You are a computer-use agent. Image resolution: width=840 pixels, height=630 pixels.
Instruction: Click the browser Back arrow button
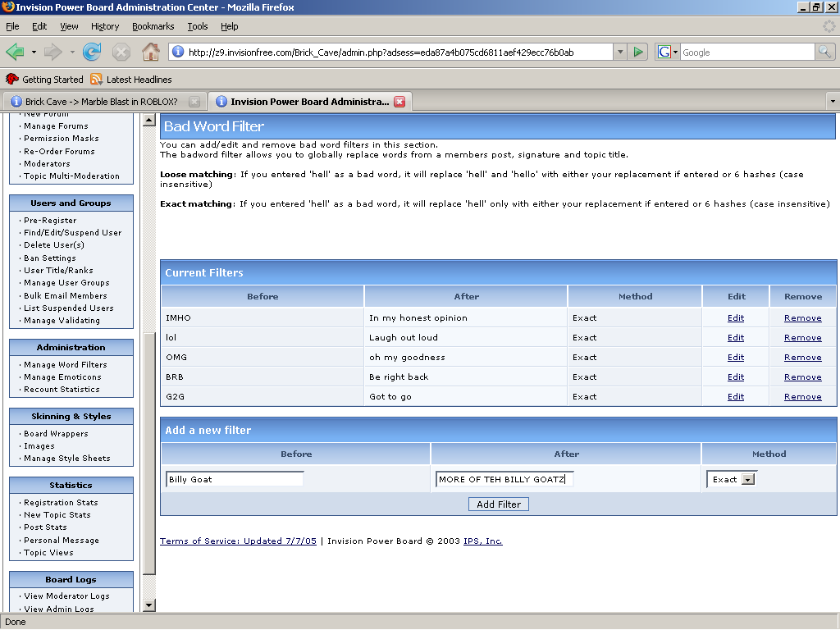15,52
